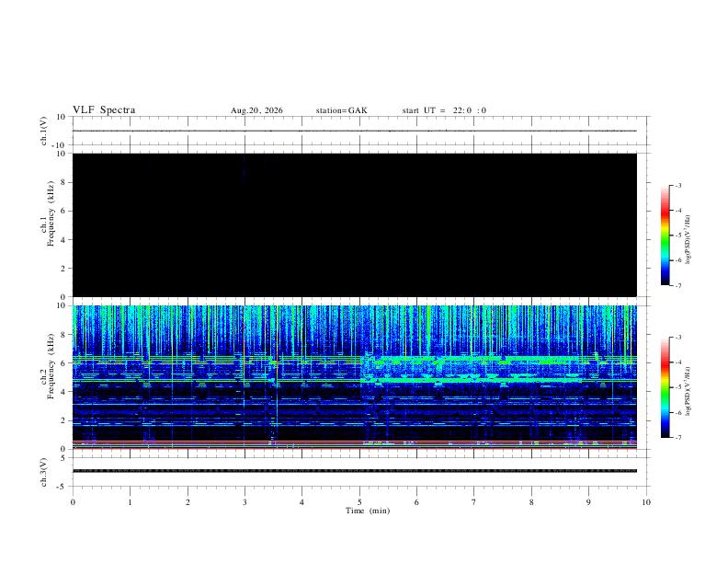
Task: Click the Aug.20, 2026 date label
Action: (x=256, y=110)
